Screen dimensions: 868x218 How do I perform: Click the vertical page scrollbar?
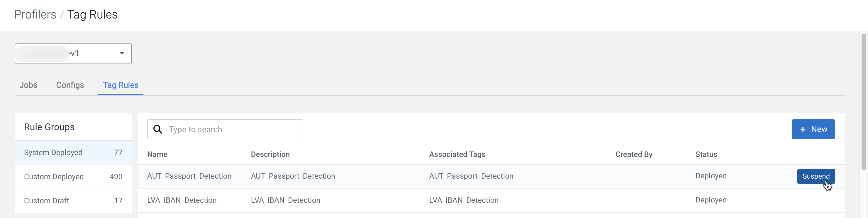click(x=864, y=101)
